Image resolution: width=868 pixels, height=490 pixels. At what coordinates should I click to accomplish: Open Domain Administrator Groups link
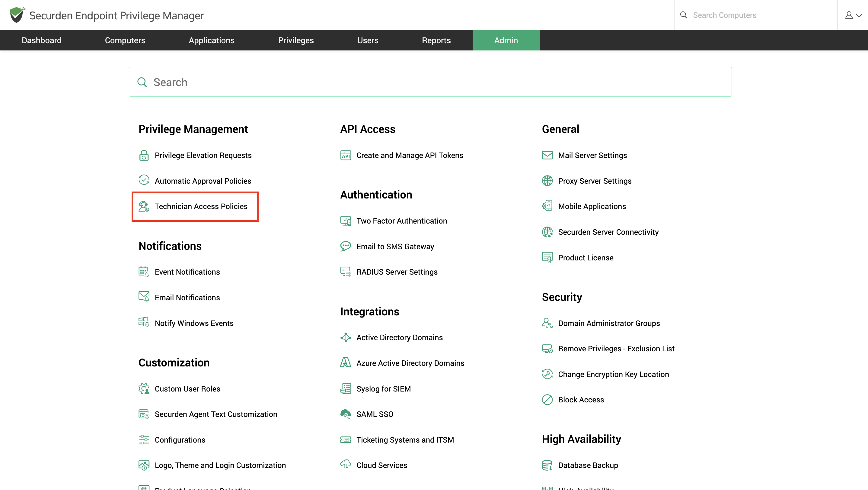[609, 323]
